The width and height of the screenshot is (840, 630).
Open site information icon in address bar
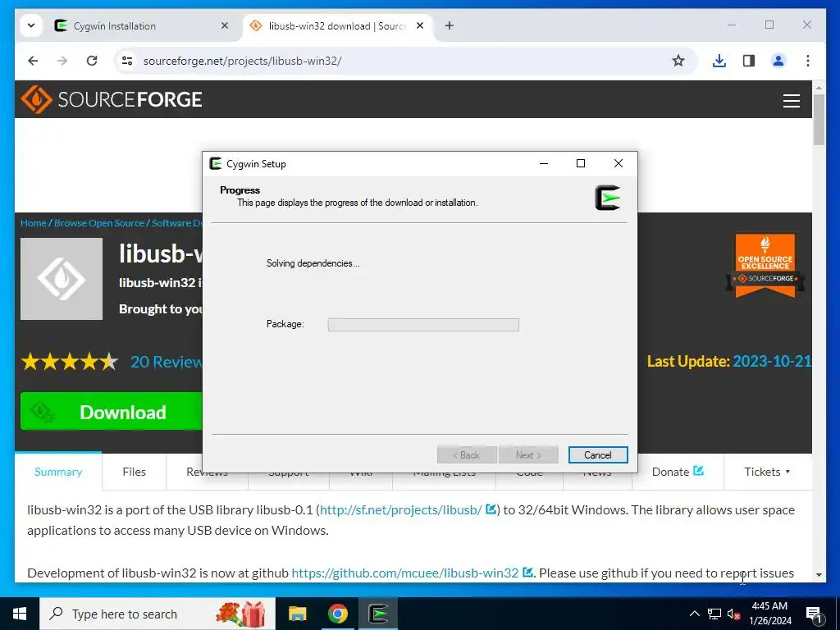point(127,61)
